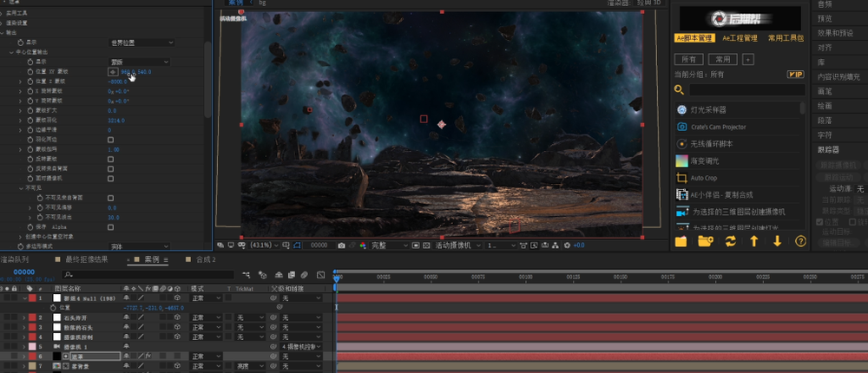Image resolution: width=868 pixels, height=373 pixels.
Task: Click the position XY crosshair picker
Action: [x=113, y=71]
